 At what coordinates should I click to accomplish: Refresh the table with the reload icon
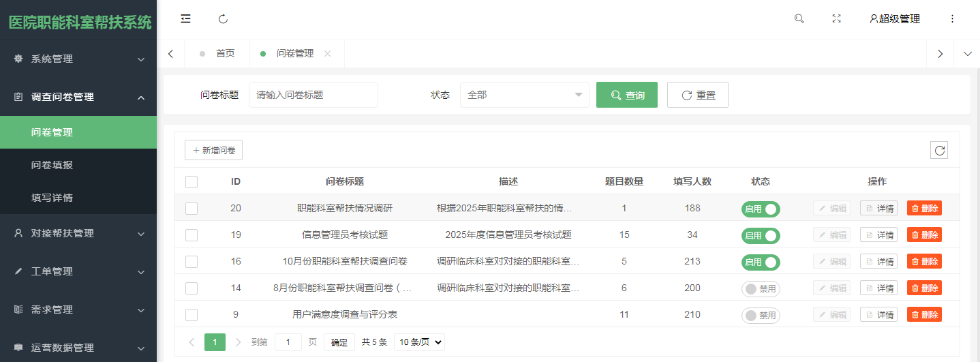coord(939,151)
